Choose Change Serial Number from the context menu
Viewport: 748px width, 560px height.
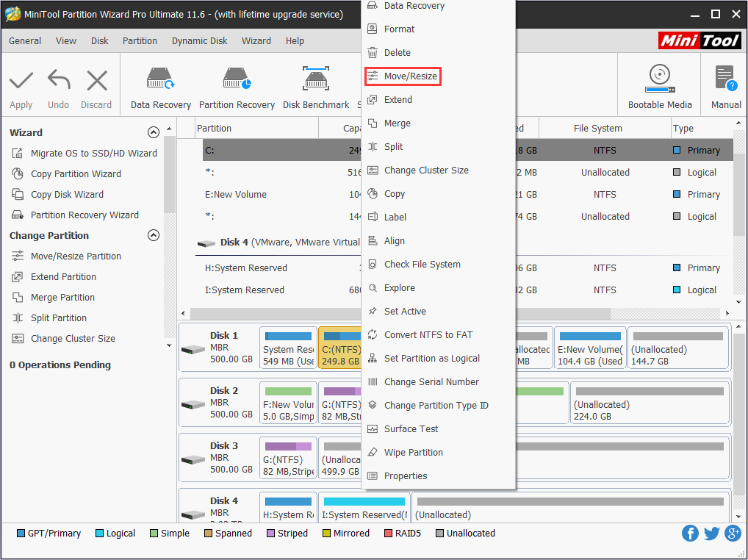click(439, 381)
